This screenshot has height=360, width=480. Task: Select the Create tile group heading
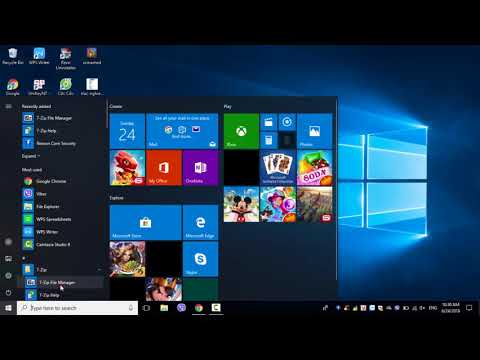(x=116, y=106)
